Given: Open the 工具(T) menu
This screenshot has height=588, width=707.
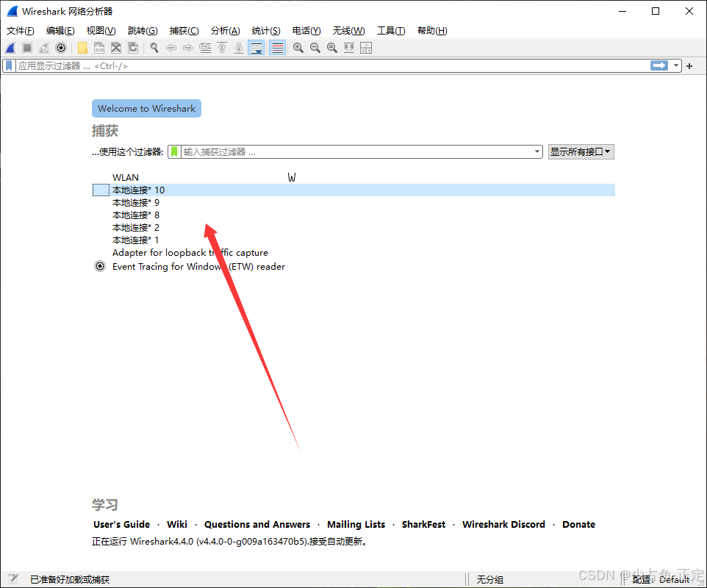Looking at the screenshot, I should (391, 31).
